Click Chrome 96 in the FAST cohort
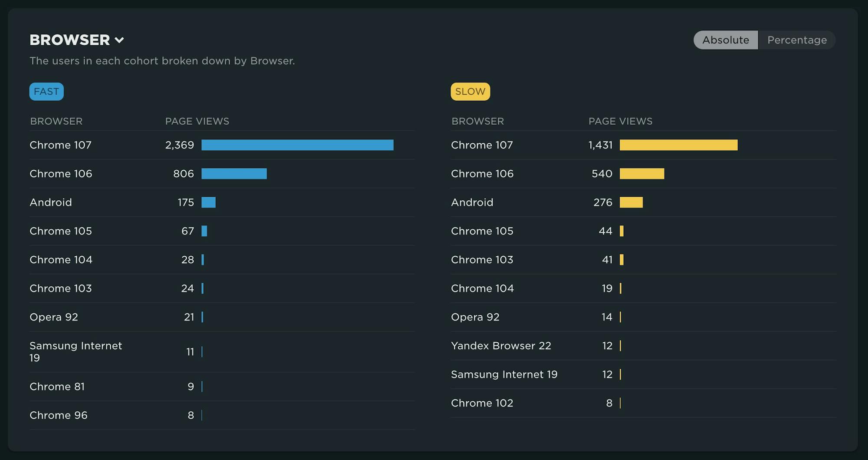Viewport: 868px width, 460px height. [x=58, y=415]
